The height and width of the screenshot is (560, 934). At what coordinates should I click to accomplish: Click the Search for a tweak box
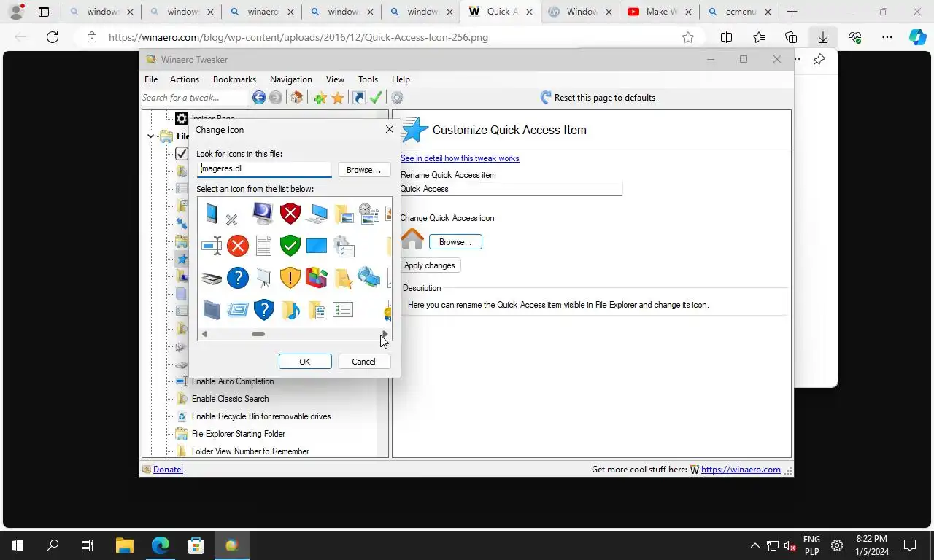point(195,98)
